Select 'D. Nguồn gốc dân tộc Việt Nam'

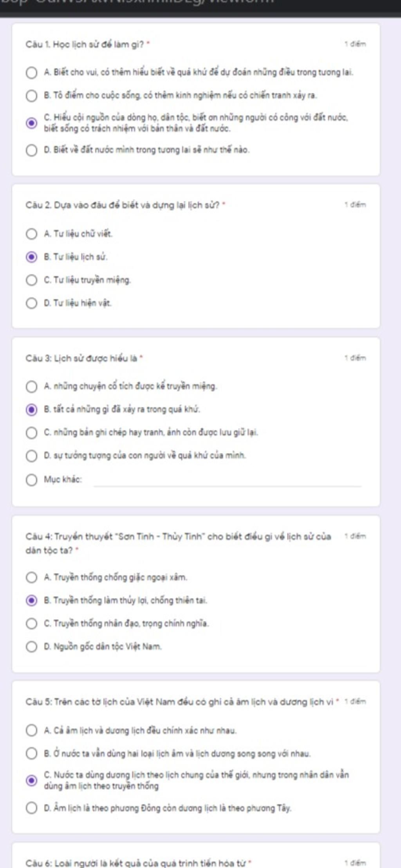click(31, 647)
